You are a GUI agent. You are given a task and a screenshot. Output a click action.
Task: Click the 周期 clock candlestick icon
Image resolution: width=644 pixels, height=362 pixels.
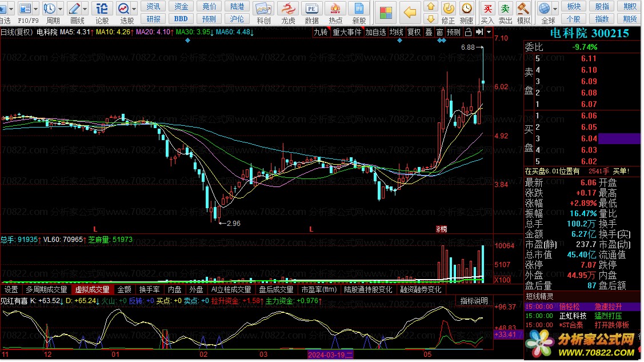[50, 8]
